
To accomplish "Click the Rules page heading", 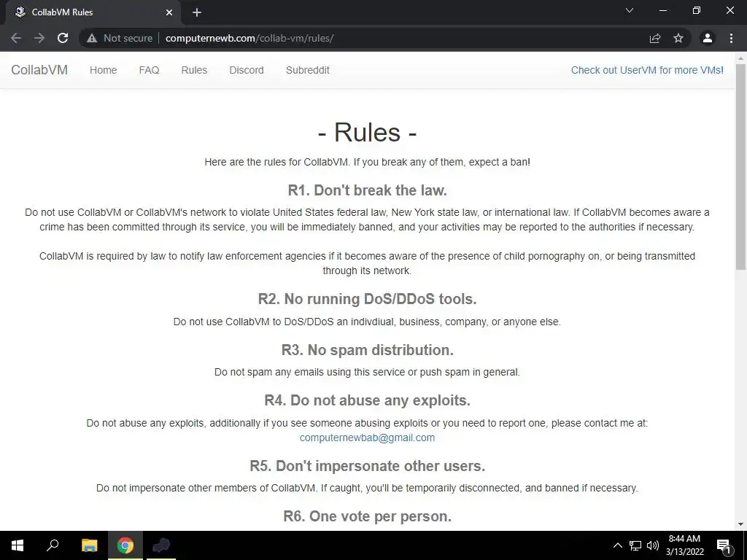I will 368,132.
